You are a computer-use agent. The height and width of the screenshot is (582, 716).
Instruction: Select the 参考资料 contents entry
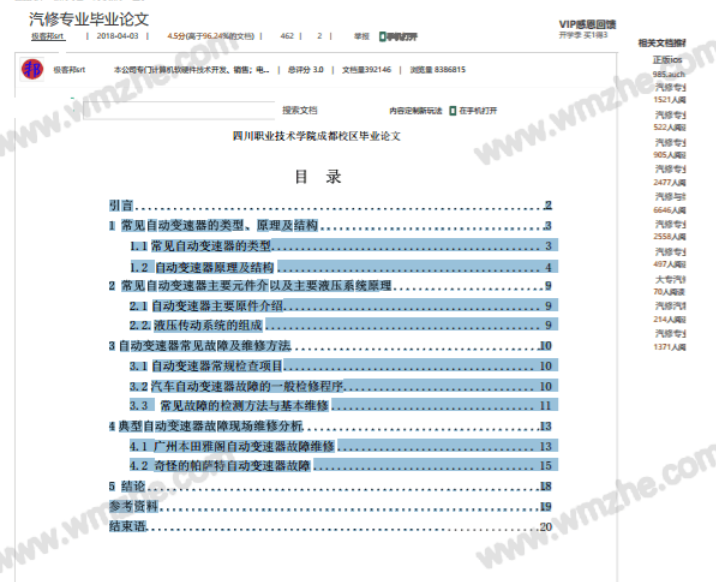pos(331,506)
